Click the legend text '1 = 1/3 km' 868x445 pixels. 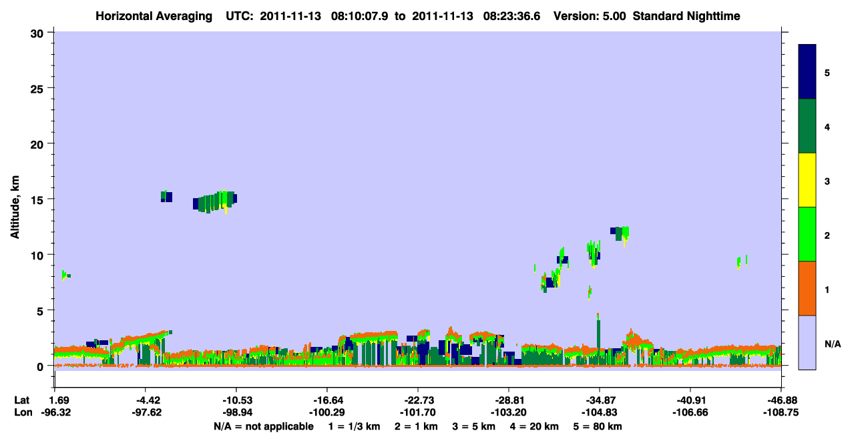click(354, 426)
